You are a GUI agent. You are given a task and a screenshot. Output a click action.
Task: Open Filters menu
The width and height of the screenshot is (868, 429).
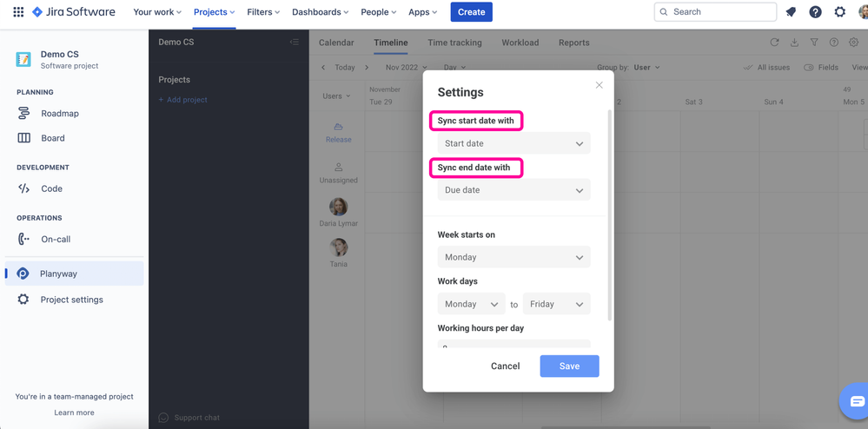pyautogui.click(x=263, y=11)
